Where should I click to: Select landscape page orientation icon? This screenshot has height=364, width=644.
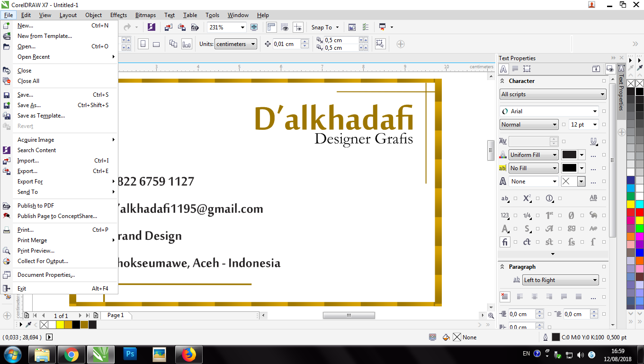[156, 44]
